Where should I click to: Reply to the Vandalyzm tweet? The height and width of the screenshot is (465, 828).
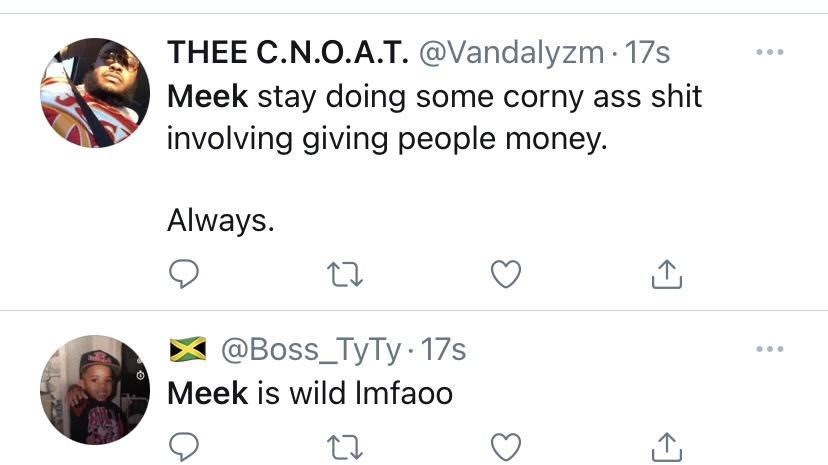tap(184, 274)
